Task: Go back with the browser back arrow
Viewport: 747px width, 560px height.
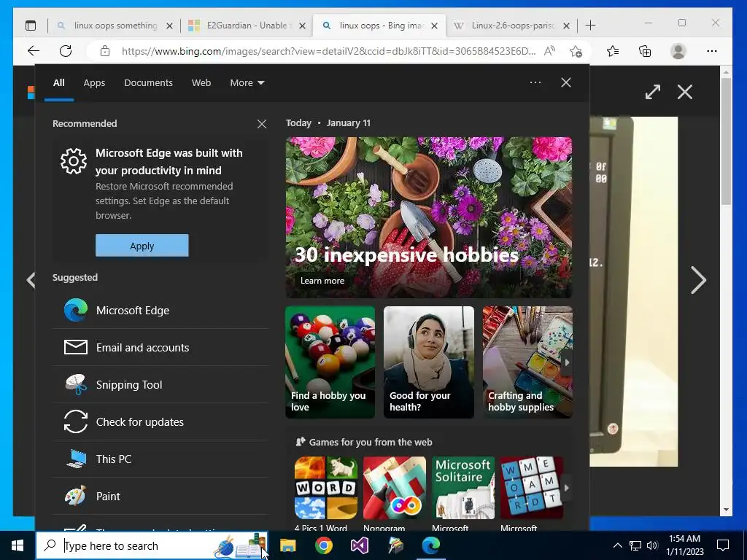Action: pos(34,51)
